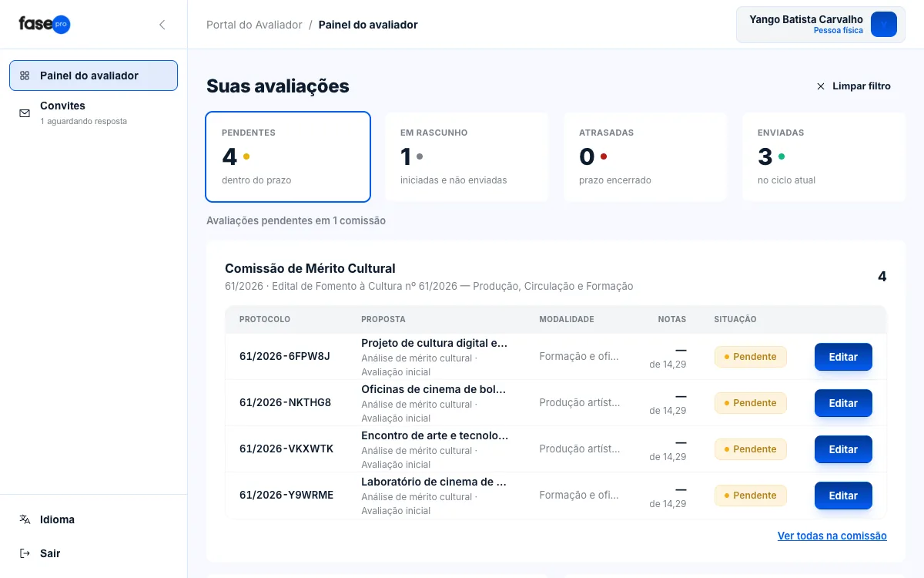Click the SITUAÇÃO column header
Screen dimensions: 924x578
[735, 319]
